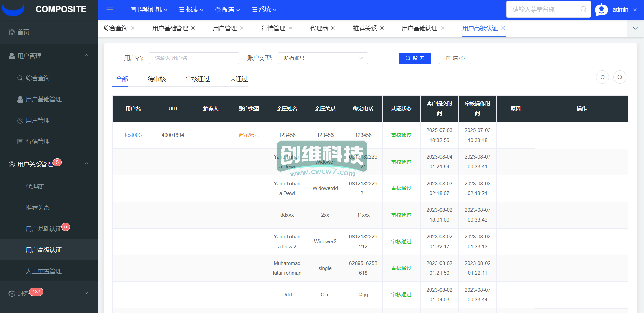644x313 pixels.
Task: Close the 用户高级认证 tab
Action: [x=503, y=28]
